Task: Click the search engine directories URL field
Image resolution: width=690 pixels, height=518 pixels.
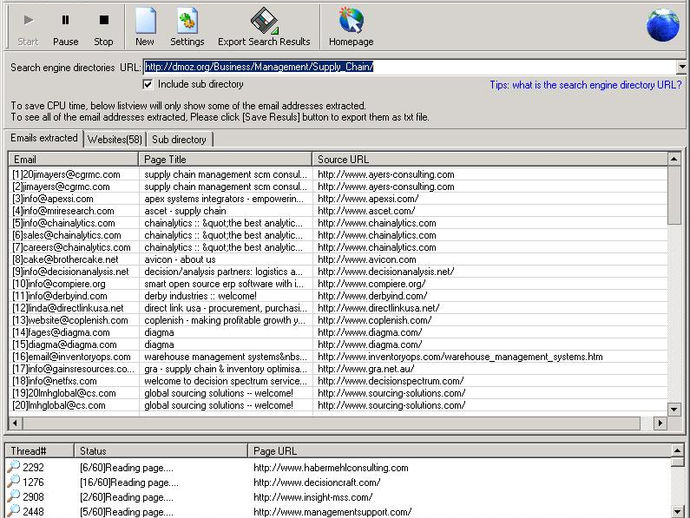Action: [x=410, y=67]
